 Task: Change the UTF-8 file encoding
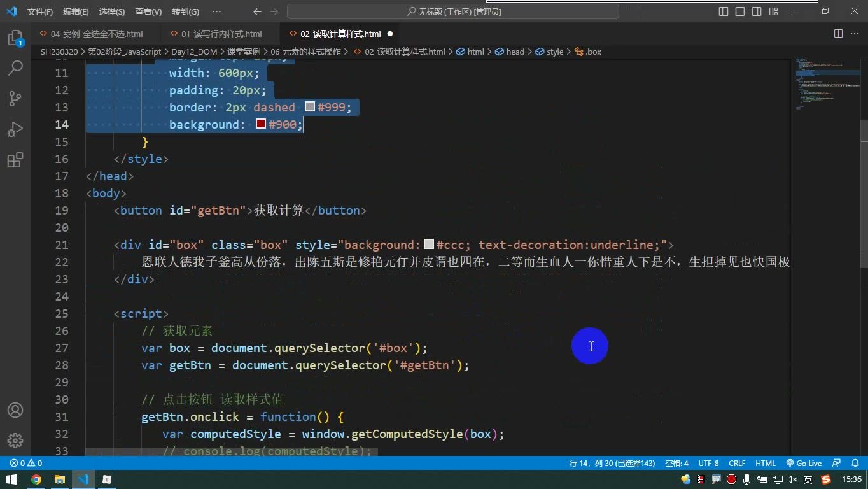point(708,464)
